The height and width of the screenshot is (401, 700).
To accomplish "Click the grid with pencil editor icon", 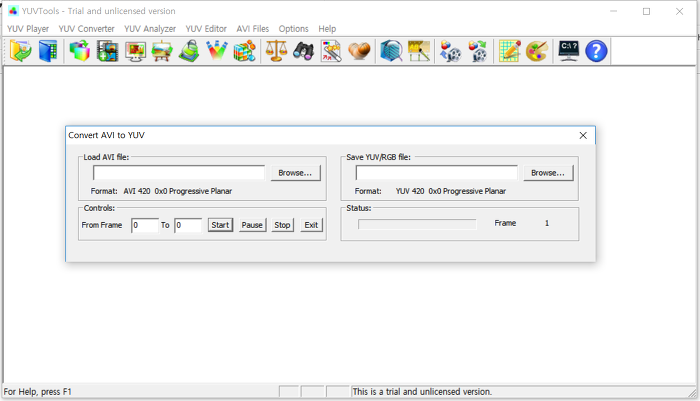I will click(x=509, y=51).
